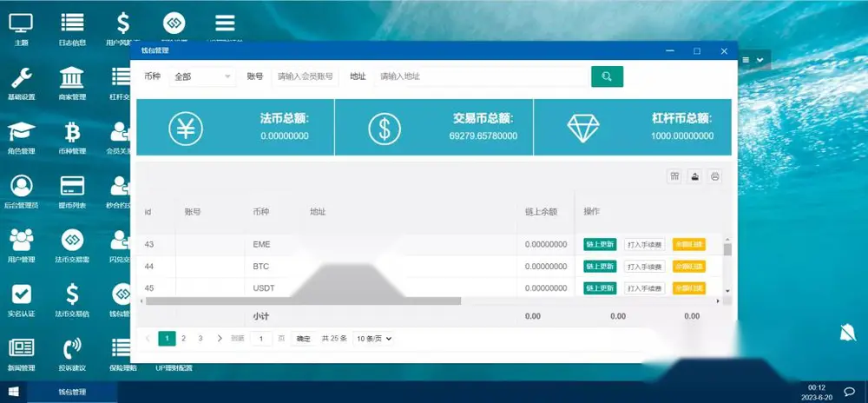Open the notification bell-off icon

coord(847,332)
